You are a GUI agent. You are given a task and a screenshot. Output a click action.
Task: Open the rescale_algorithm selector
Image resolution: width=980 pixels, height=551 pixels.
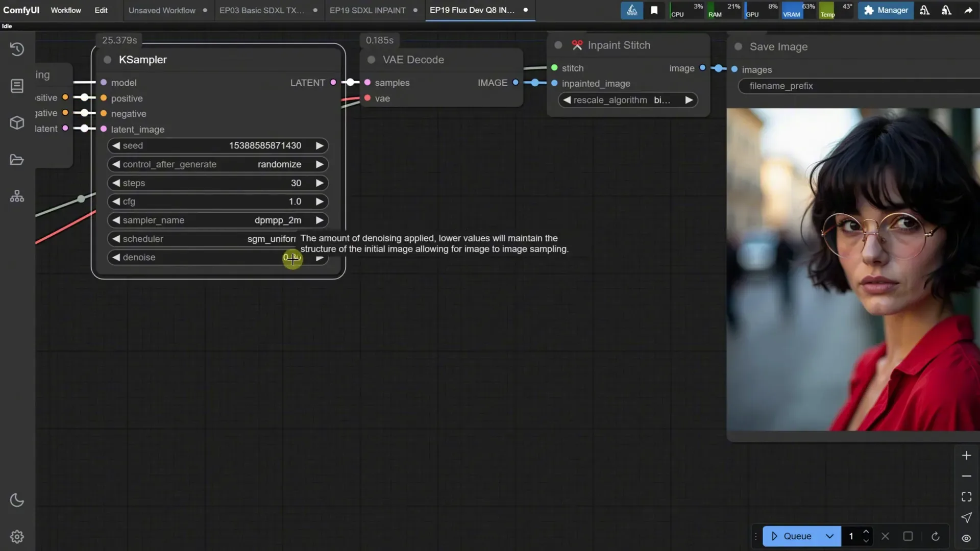[x=627, y=100]
